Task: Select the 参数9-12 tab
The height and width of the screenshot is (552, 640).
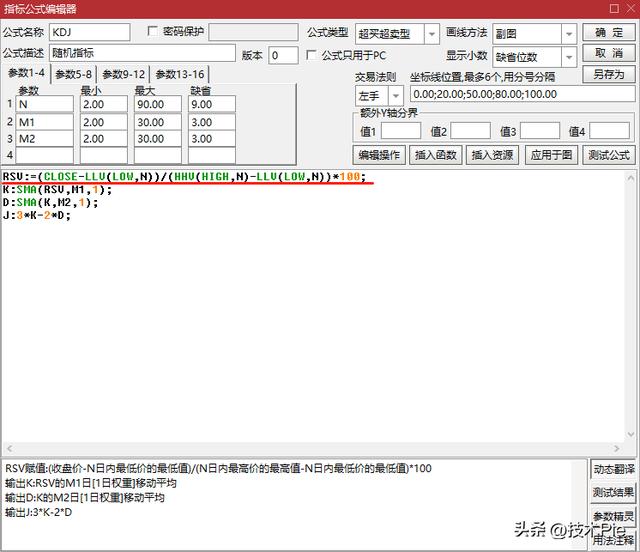Action: (123, 75)
